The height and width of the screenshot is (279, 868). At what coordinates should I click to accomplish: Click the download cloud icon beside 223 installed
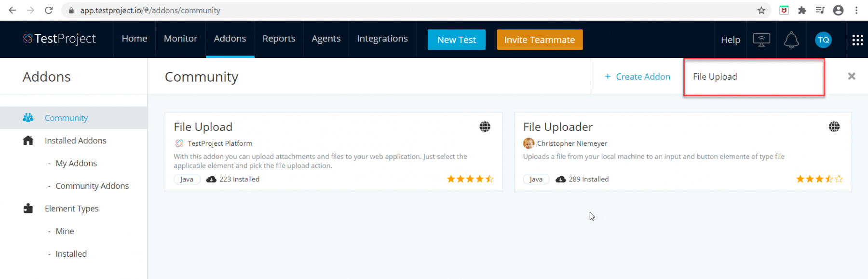pyautogui.click(x=211, y=179)
